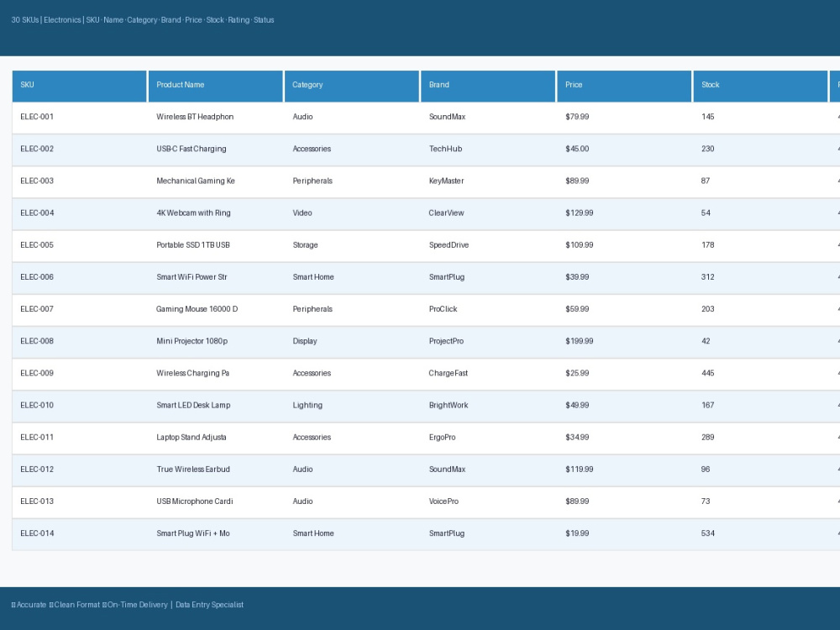Click the ProjectPro brand cell

(488, 343)
